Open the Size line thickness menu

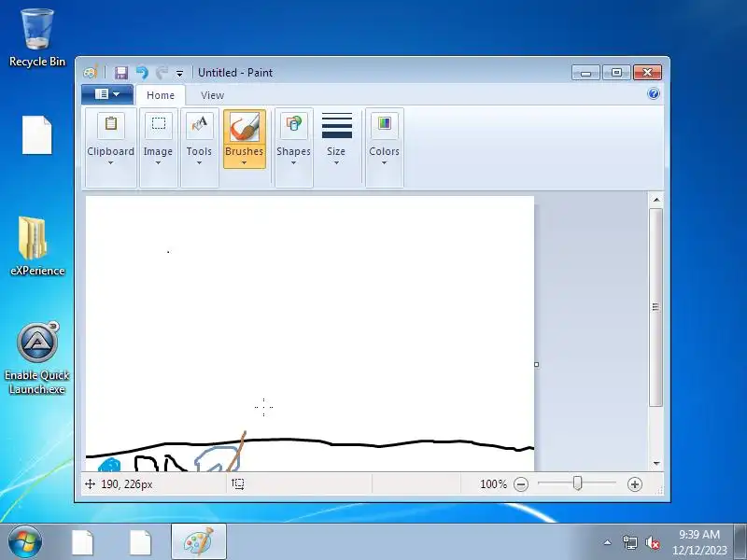coord(336,139)
